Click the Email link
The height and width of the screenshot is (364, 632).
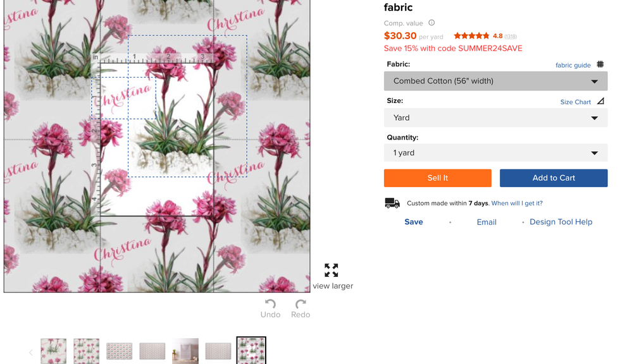point(486,222)
